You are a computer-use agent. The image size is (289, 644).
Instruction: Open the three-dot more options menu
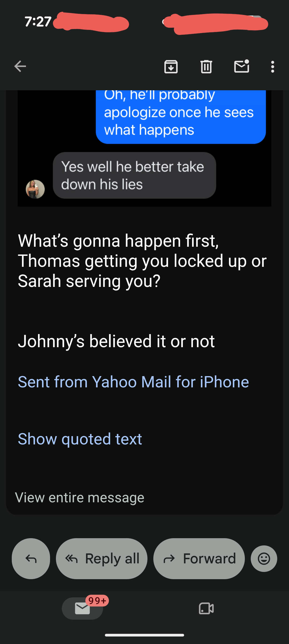273,67
